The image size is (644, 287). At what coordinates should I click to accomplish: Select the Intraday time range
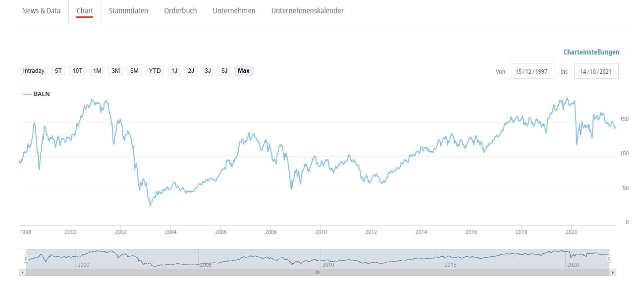tap(34, 71)
